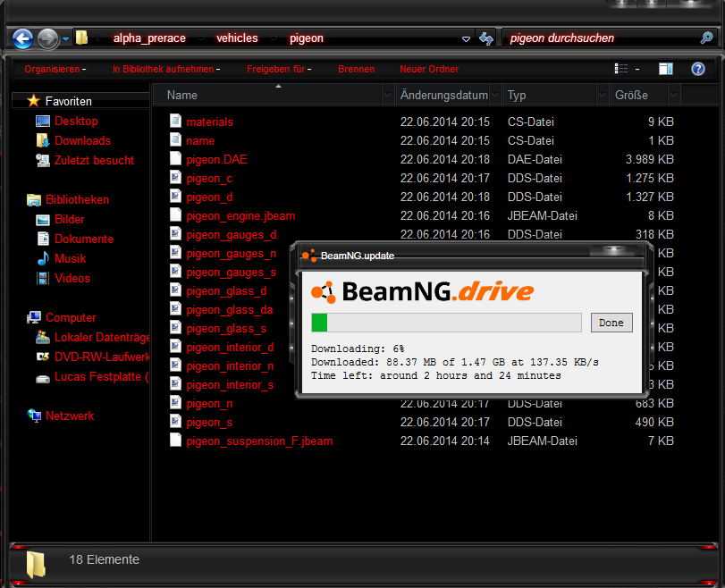Click the Musik note icon
Screen dimensions: 725x588
pyautogui.click(x=43, y=258)
